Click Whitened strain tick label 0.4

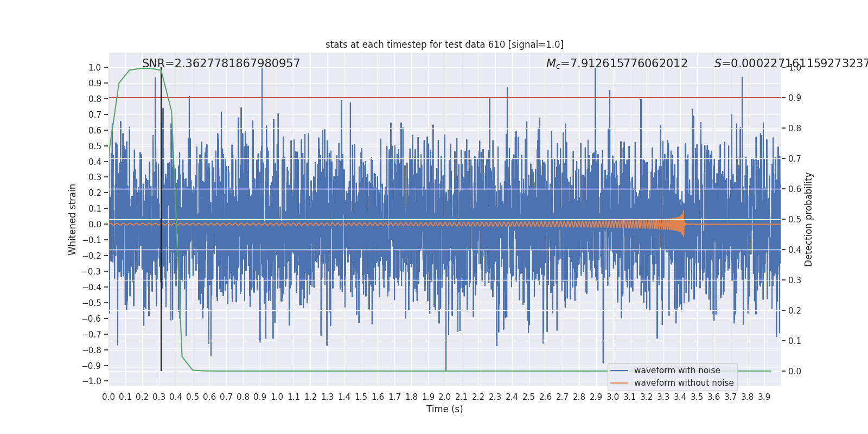95,162
